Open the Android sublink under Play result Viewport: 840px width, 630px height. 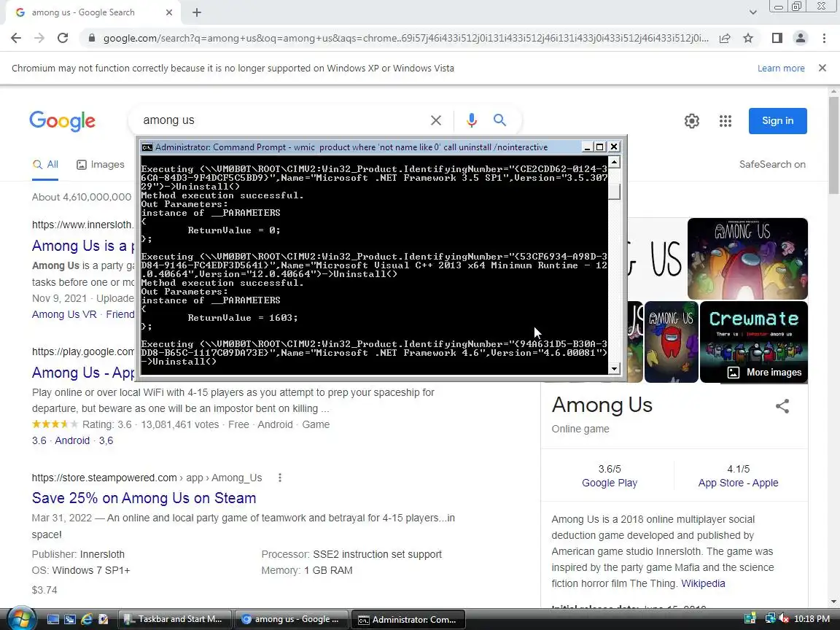71,440
